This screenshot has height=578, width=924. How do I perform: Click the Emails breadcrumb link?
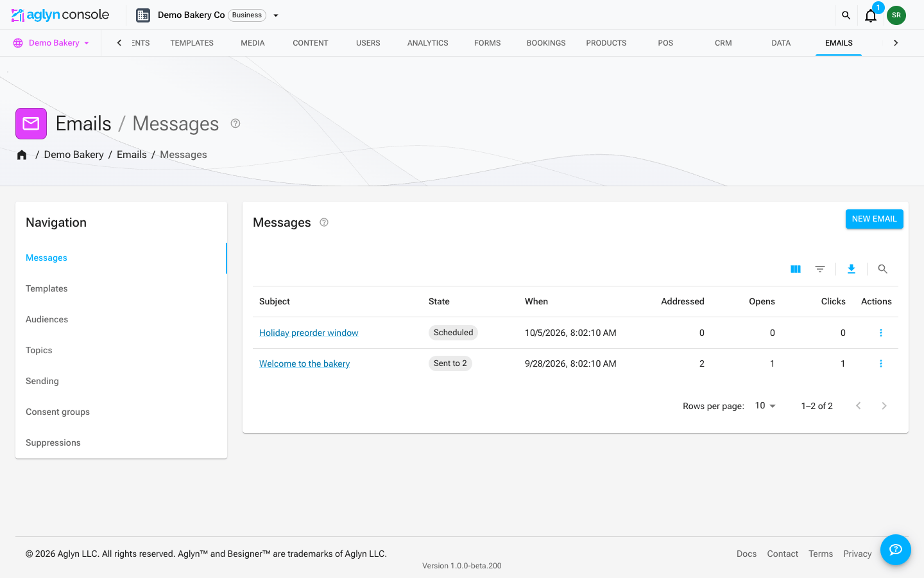tap(132, 155)
